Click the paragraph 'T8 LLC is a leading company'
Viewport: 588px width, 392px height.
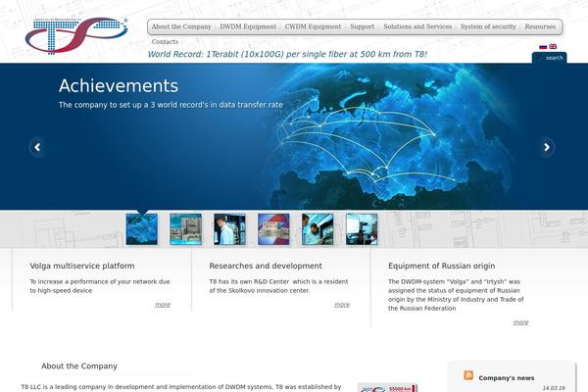click(x=181, y=387)
